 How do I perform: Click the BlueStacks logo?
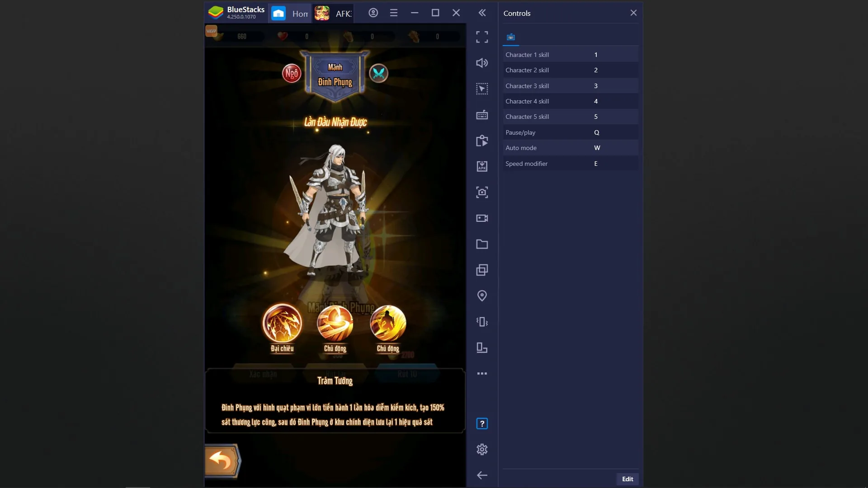pyautogui.click(x=216, y=13)
